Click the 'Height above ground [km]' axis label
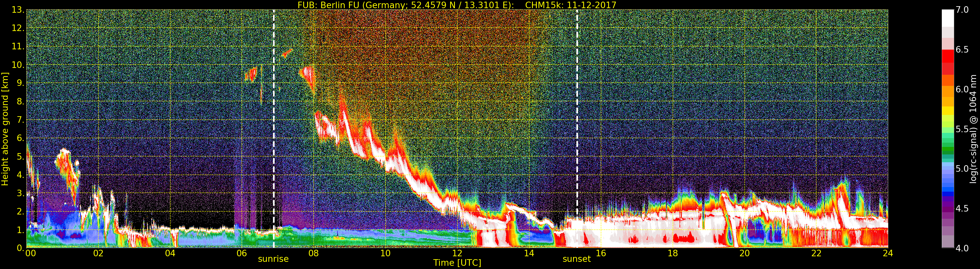Image resolution: width=980 pixels, height=269 pixels. (5, 129)
